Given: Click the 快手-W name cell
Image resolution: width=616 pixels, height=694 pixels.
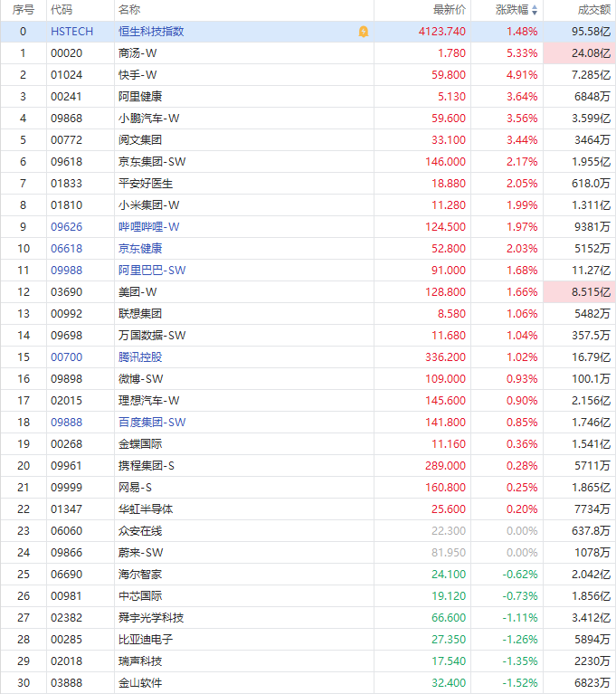Looking at the screenshot, I should pos(137,75).
